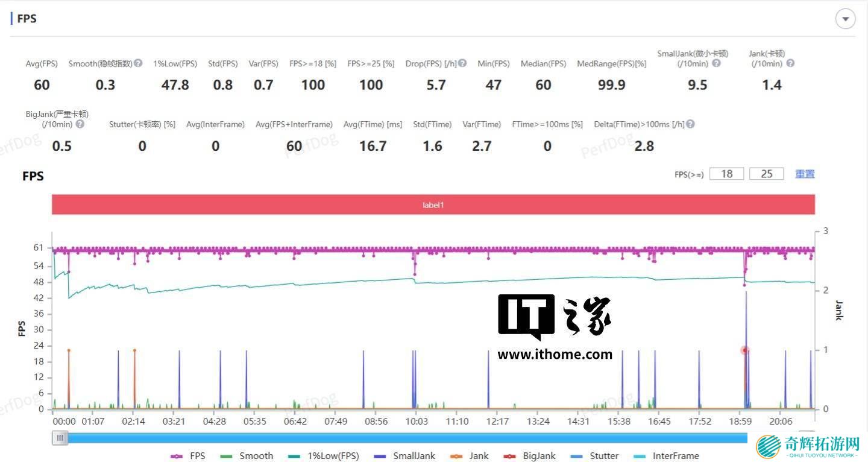Hide the Jank legend series
Screen dimensions: 868x462
coord(470,456)
